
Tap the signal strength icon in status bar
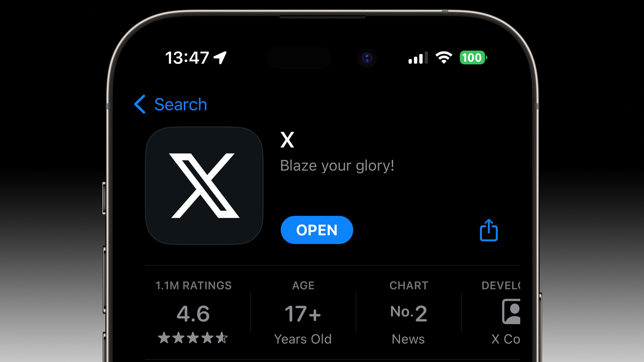416,58
